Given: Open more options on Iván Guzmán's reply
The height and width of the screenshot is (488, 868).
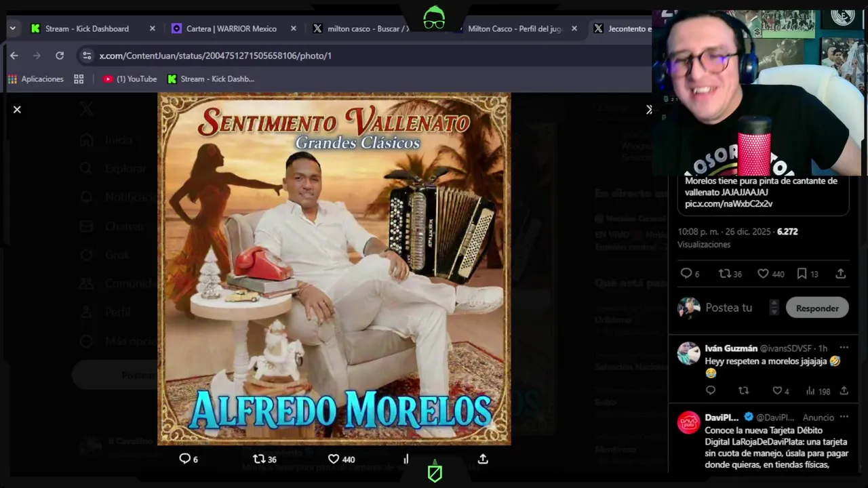Looking at the screenshot, I should [x=844, y=348].
